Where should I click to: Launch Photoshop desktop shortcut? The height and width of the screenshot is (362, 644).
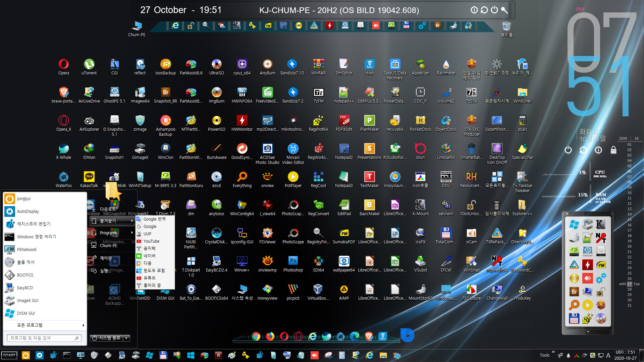pos(293,264)
